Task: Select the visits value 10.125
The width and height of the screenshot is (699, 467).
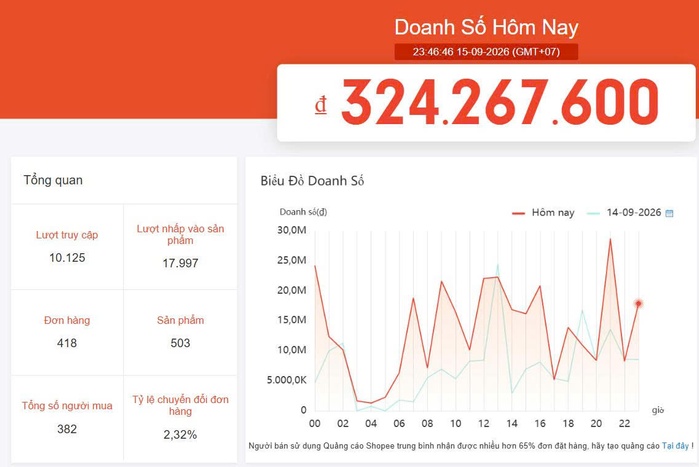Action: tap(67, 258)
